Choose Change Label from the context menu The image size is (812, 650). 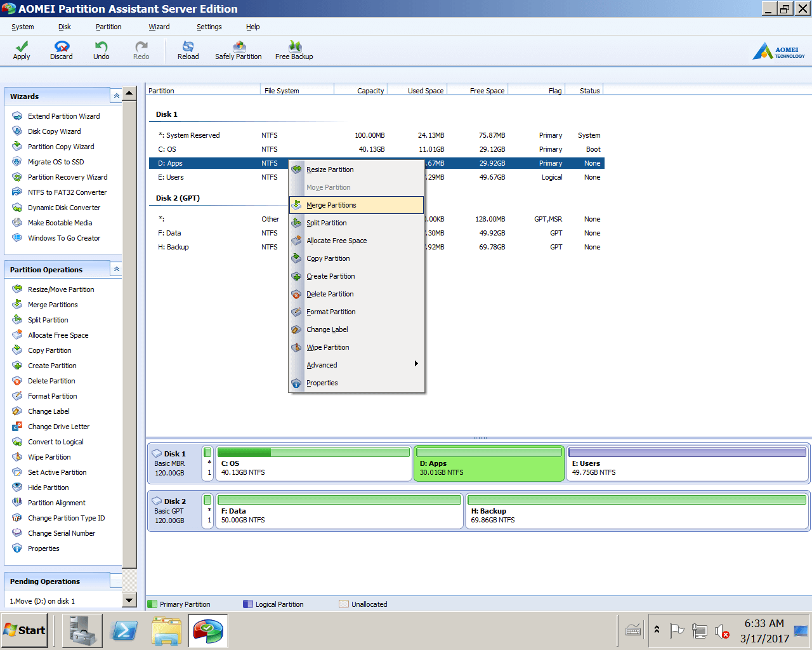coord(357,329)
